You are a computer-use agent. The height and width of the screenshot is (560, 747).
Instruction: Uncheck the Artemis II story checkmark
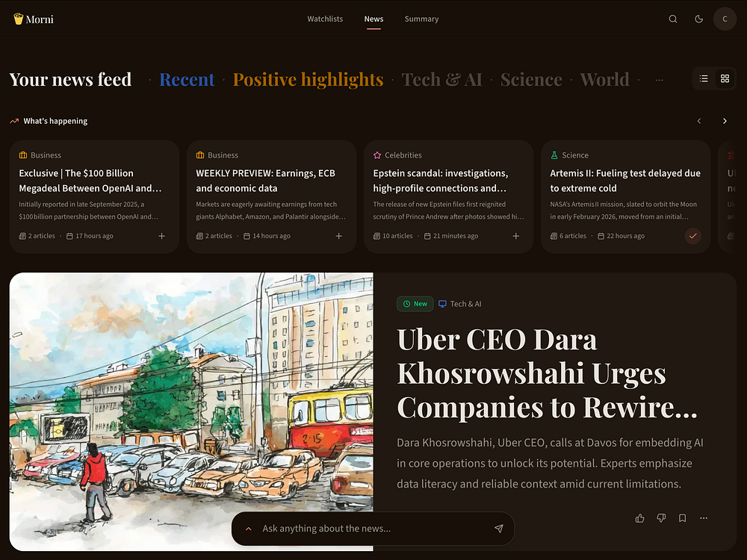(x=692, y=236)
